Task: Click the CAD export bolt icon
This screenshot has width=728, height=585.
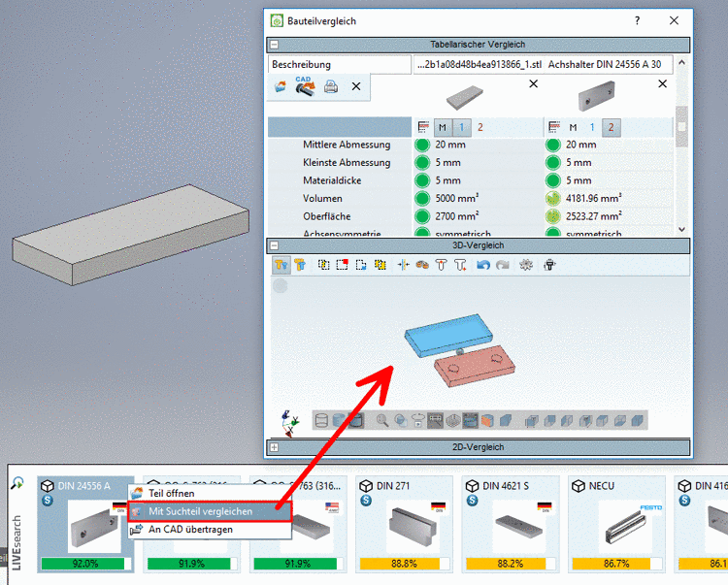Action: tap(305, 86)
